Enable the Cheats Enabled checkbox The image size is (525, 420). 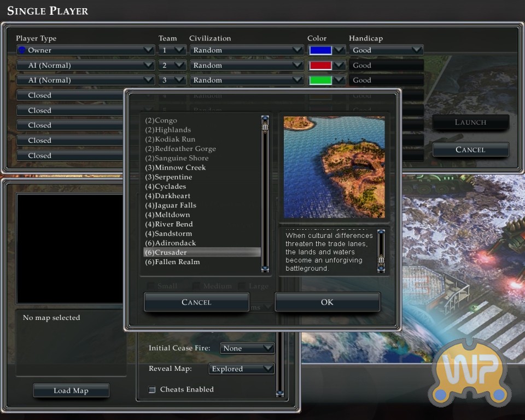point(152,389)
